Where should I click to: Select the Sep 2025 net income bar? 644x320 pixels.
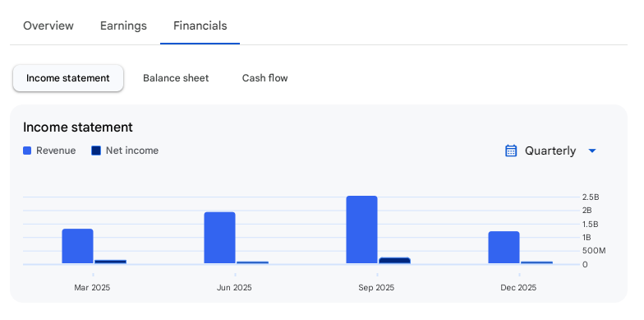tap(394, 260)
